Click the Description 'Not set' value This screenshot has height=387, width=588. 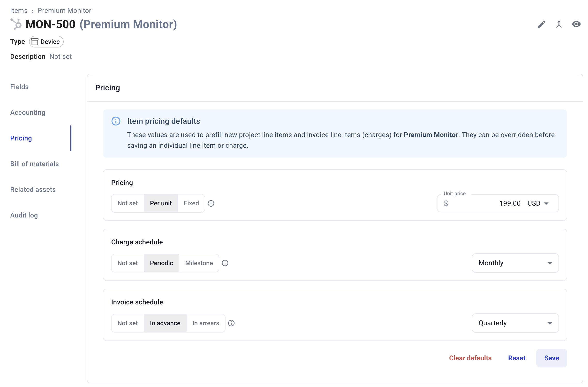click(x=60, y=57)
